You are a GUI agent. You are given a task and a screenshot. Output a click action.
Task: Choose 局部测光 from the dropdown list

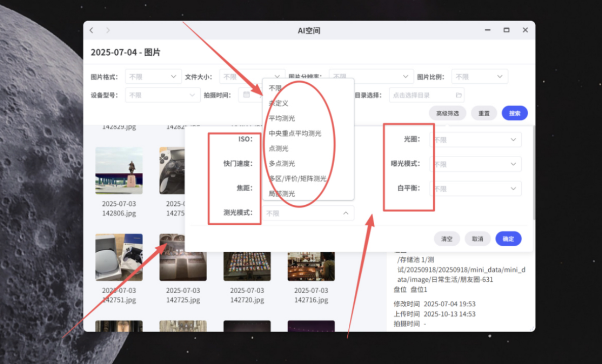point(282,194)
